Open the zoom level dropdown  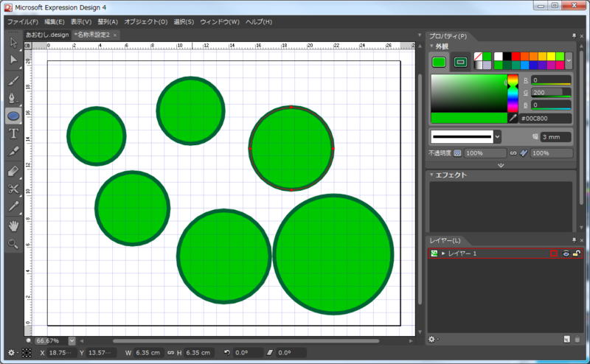(x=72, y=340)
